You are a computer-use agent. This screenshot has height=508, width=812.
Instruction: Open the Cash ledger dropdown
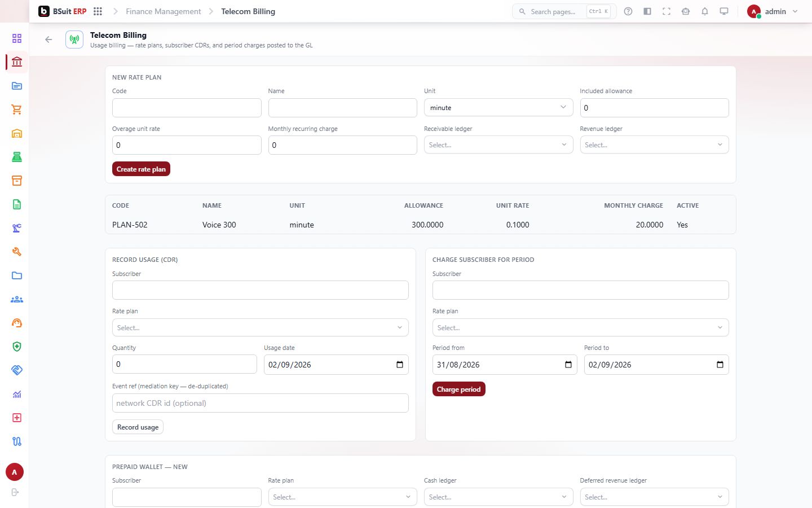click(498, 497)
